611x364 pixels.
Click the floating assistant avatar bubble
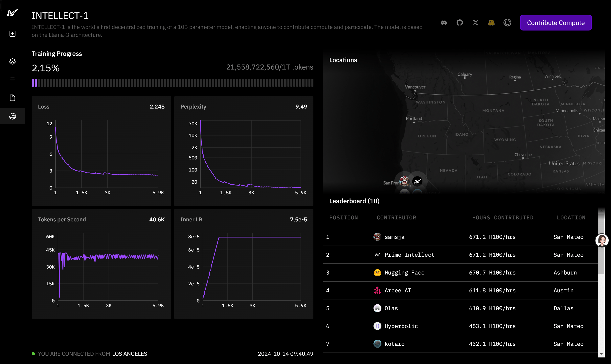602,240
